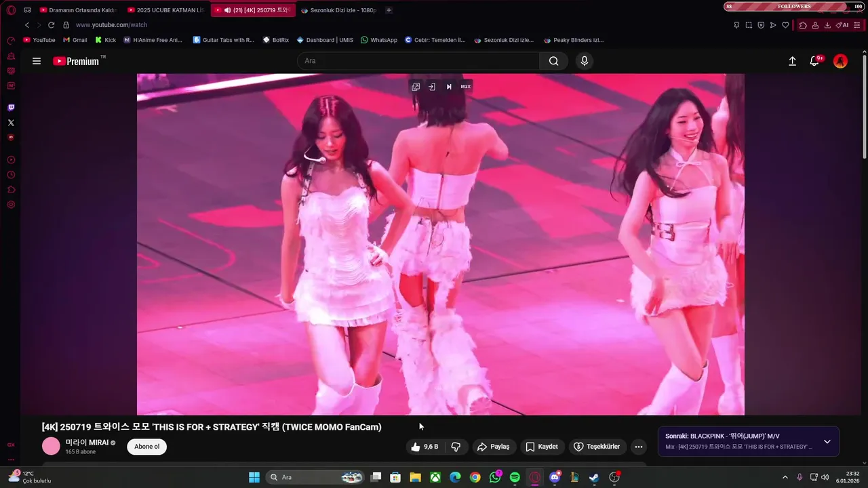Open Dashboard | UMIS bookmark
Image resolution: width=868 pixels, height=488 pixels.
325,40
